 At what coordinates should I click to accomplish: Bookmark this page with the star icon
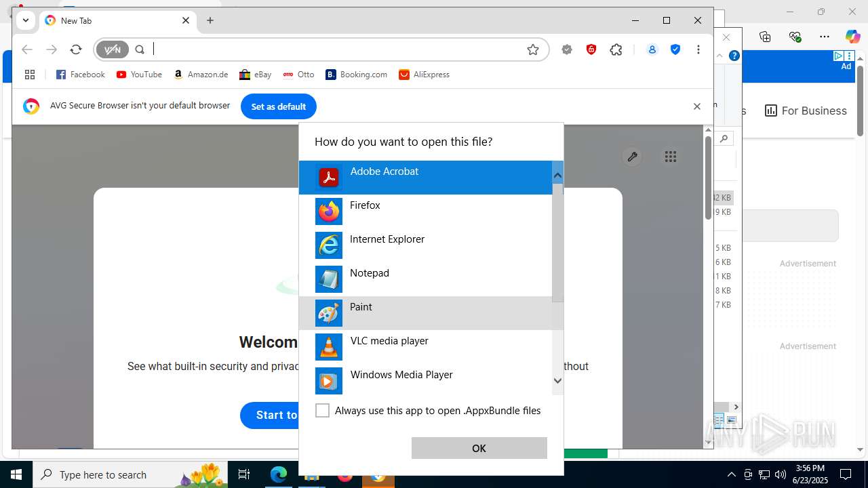533,49
